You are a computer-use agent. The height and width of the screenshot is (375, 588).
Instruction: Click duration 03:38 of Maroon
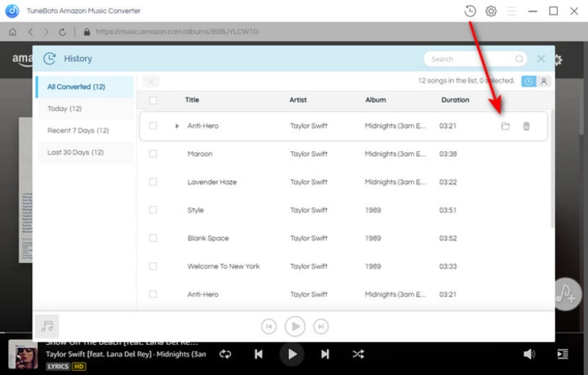coord(448,154)
